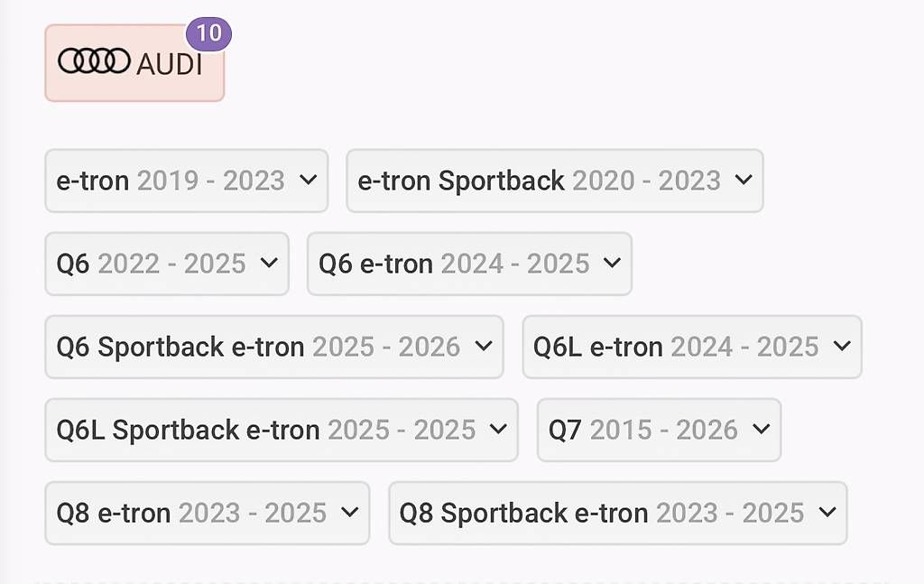Click the chevron on Q8 e-tron 2023 - 2025
Viewport: 924px width, 584px height.
tap(349, 512)
